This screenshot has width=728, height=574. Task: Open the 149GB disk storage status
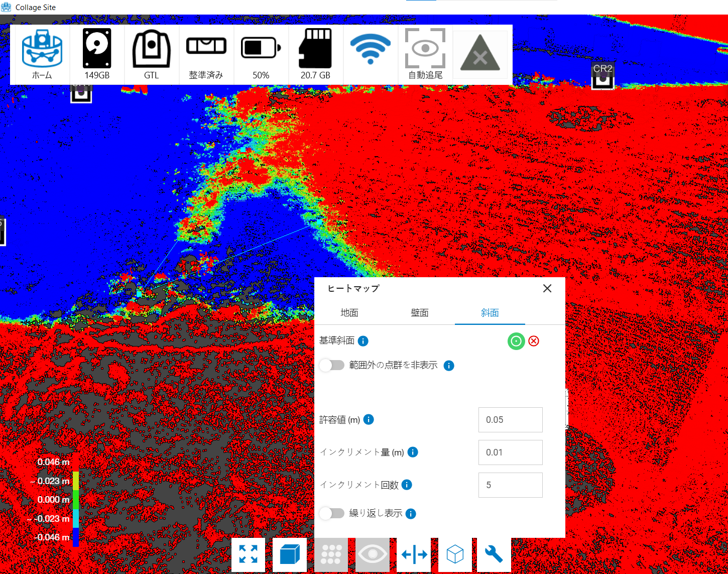point(97,54)
